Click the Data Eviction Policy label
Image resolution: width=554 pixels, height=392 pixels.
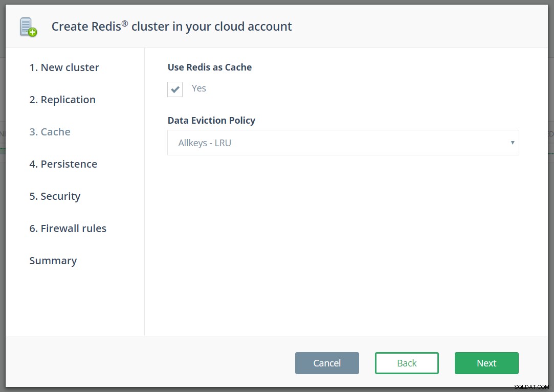tap(211, 121)
